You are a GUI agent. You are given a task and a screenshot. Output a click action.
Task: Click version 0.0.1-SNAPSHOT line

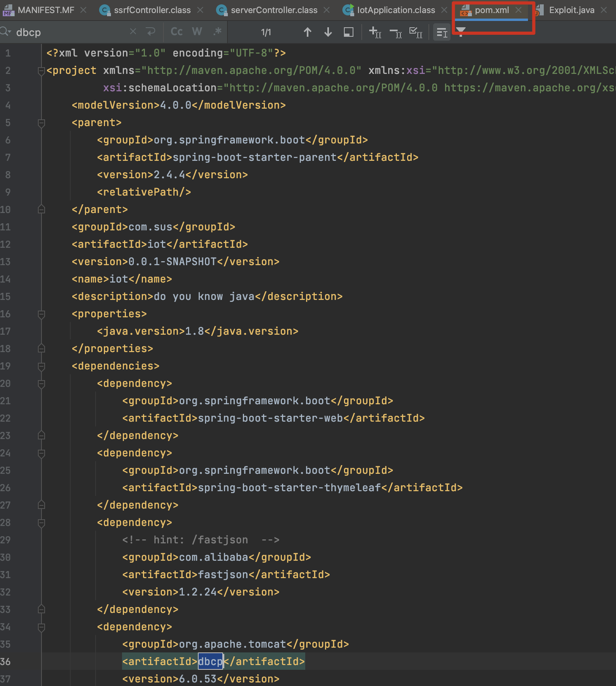pyautogui.click(x=175, y=262)
